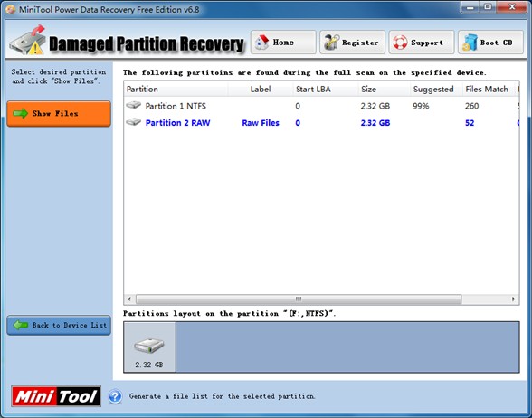Viewport: 532px width, 418px height.
Task: Sort by the Label column header
Action: [x=261, y=90]
